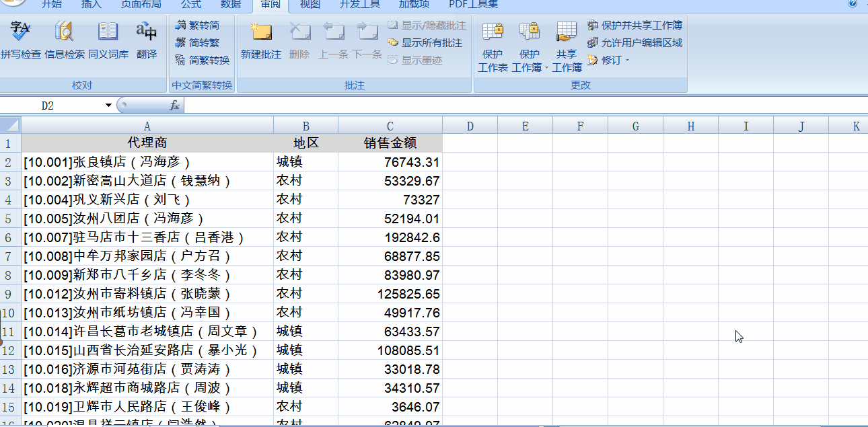Image resolution: width=868 pixels, height=427 pixels.
Task: Open the 开始 ribbon tab
Action: click(52, 4)
